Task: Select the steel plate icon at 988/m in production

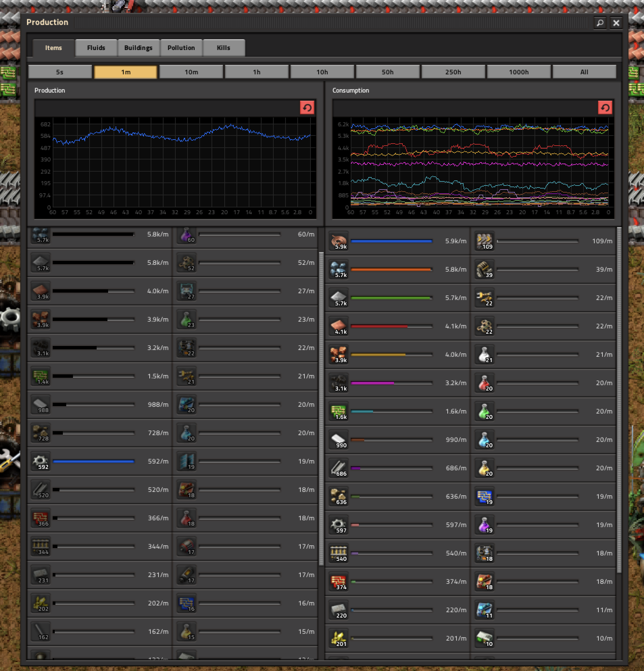Action: pyautogui.click(x=41, y=405)
